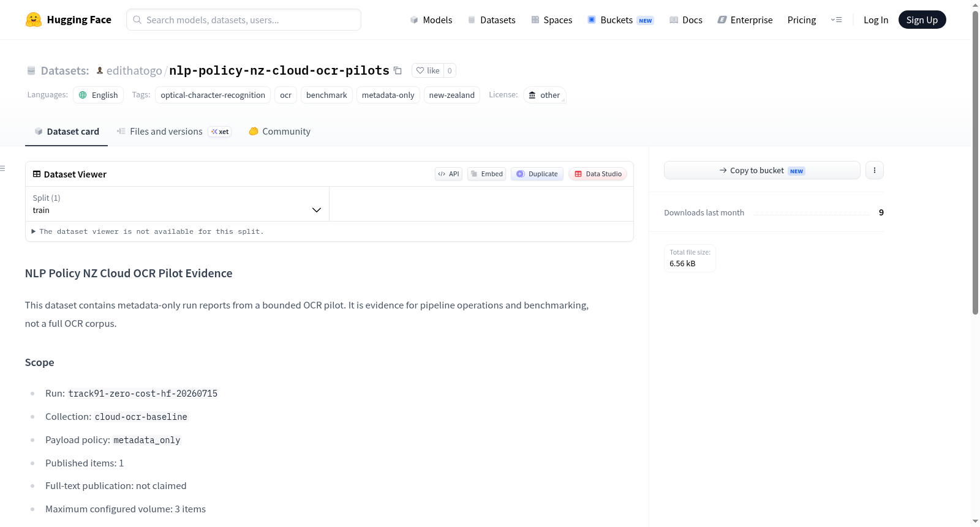Open Spaces from the navigation bar
980x527 pixels.
(551, 20)
